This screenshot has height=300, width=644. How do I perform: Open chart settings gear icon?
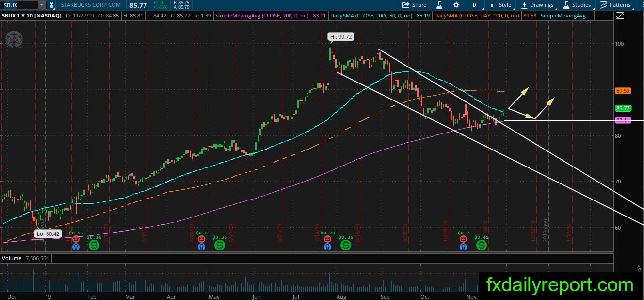(456, 5)
